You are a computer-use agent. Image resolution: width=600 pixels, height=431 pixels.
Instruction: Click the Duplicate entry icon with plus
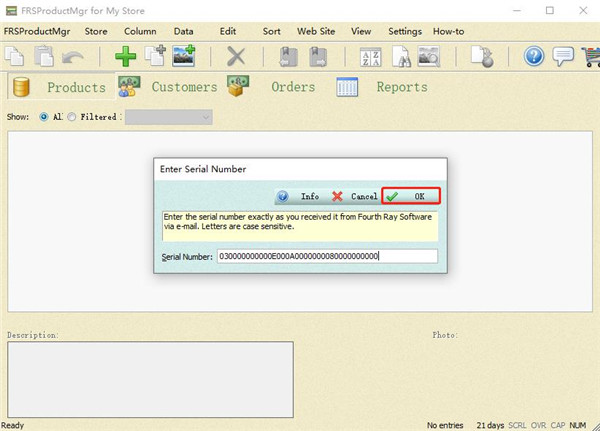[x=155, y=56]
